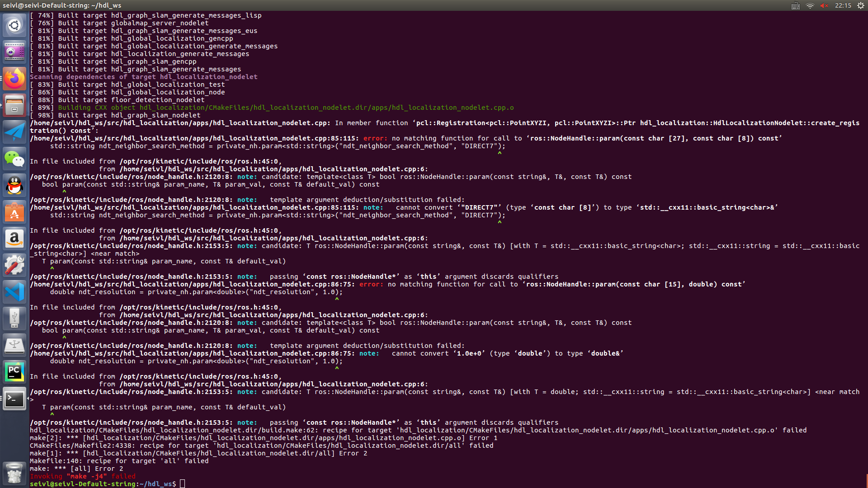Open Firefox from the launcher
868x488 pixels.
pos(15,78)
